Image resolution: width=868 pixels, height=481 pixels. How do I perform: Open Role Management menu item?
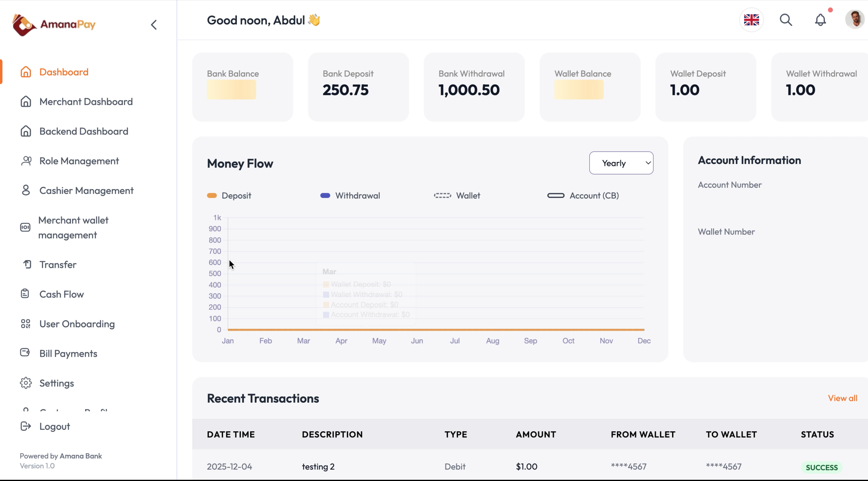[79, 161]
